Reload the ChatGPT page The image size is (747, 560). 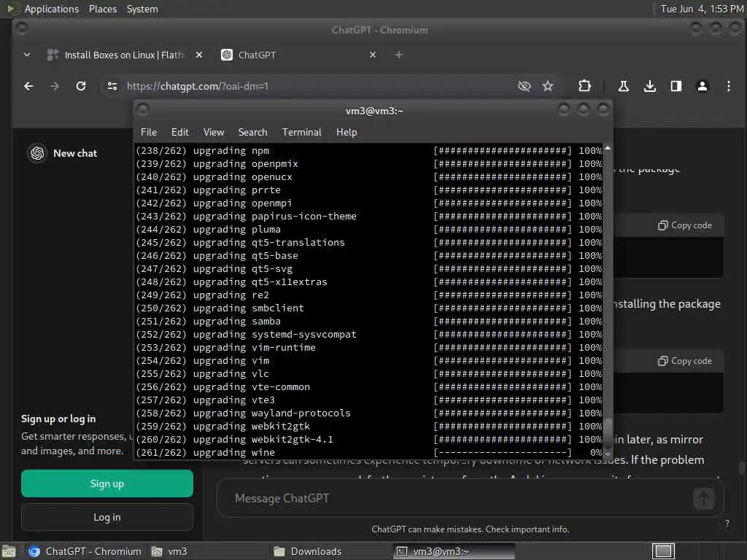coord(81,86)
